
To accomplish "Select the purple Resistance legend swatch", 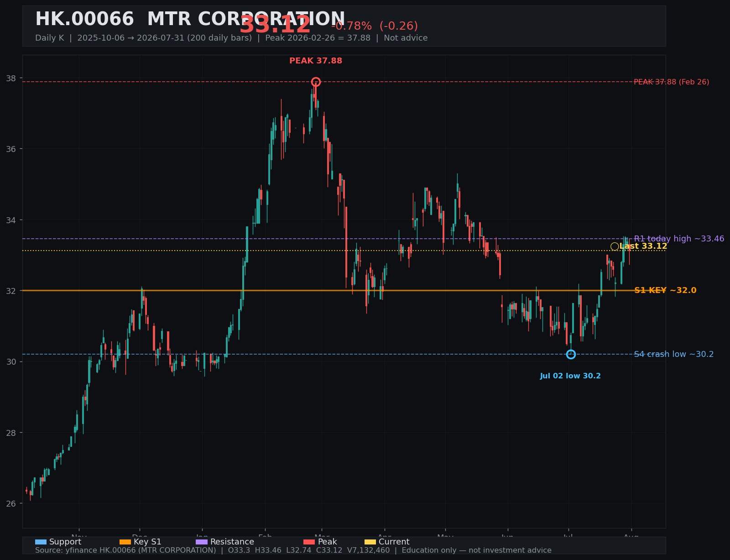I will (x=202, y=542).
